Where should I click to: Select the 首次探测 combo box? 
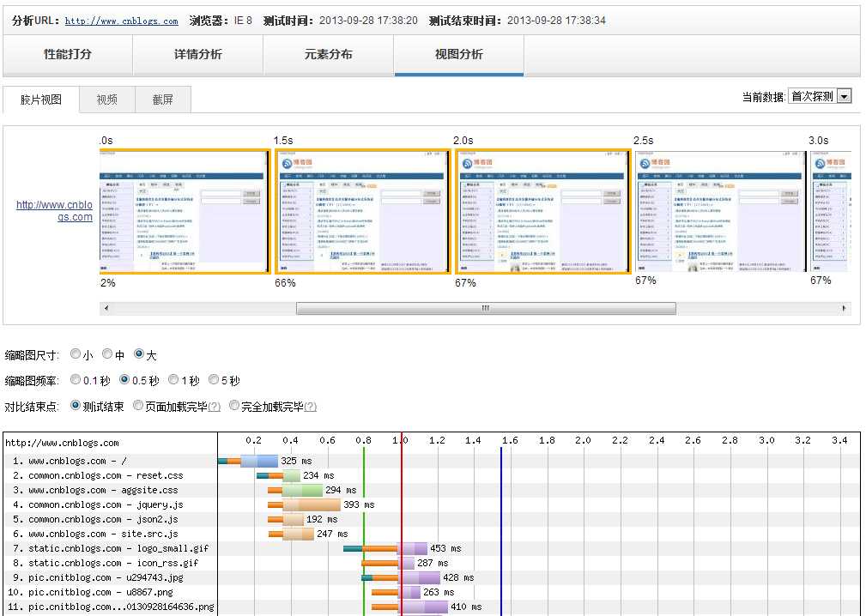tap(820, 97)
